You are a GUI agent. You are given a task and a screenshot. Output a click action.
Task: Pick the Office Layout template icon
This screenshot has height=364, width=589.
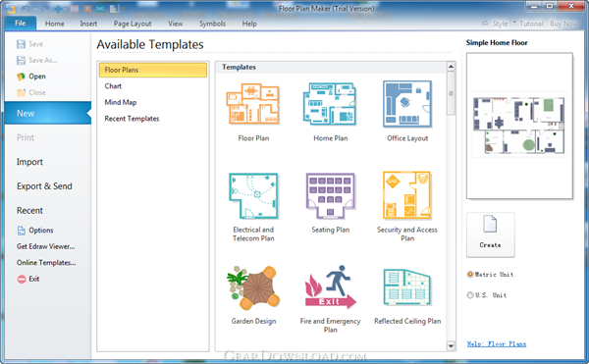coord(407,104)
